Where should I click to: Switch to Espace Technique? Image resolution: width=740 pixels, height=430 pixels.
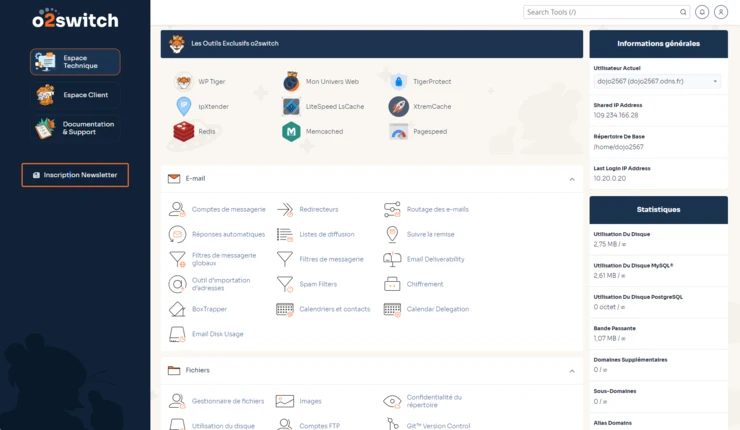(x=75, y=62)
